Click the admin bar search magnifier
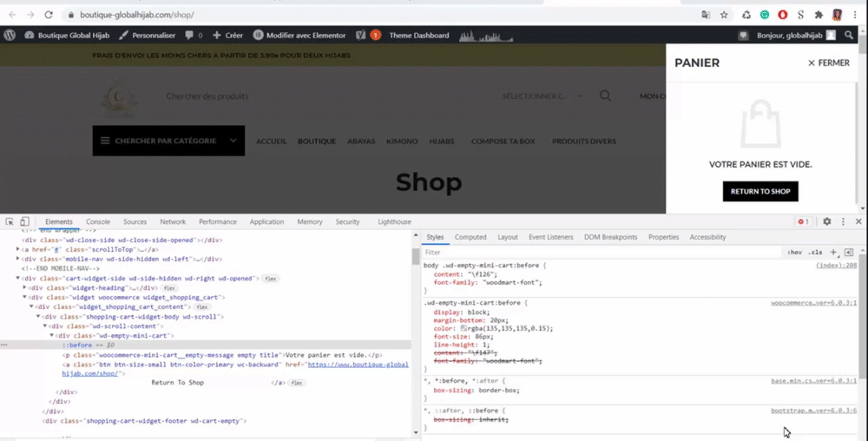This screenshot has height=441, width=868. [849, 35]
